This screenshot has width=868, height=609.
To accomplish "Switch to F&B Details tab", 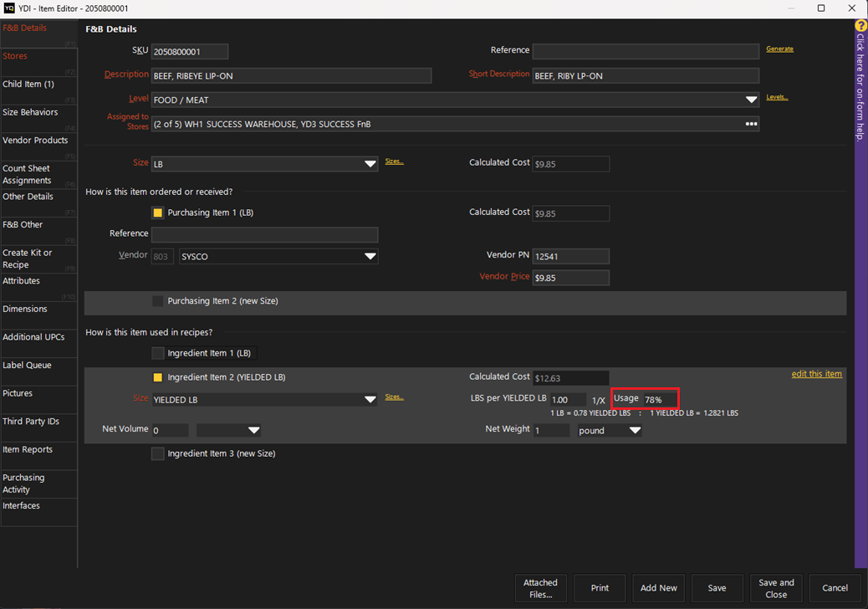I will pyautogui.click(x=38, y=33).
